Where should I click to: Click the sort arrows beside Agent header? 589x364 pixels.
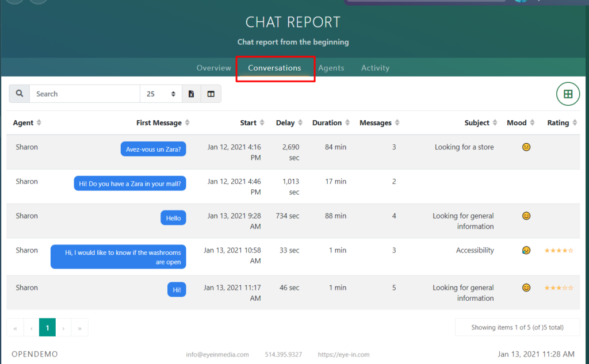(39, 123)
